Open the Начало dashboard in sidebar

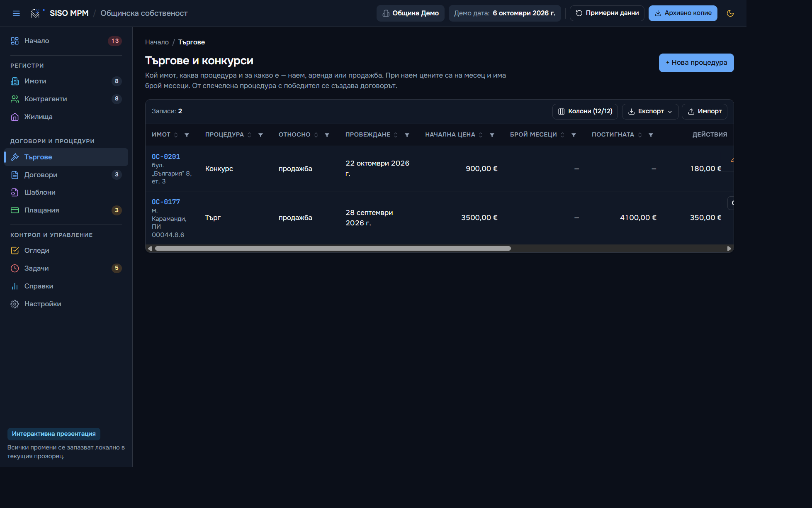[66, 41]
